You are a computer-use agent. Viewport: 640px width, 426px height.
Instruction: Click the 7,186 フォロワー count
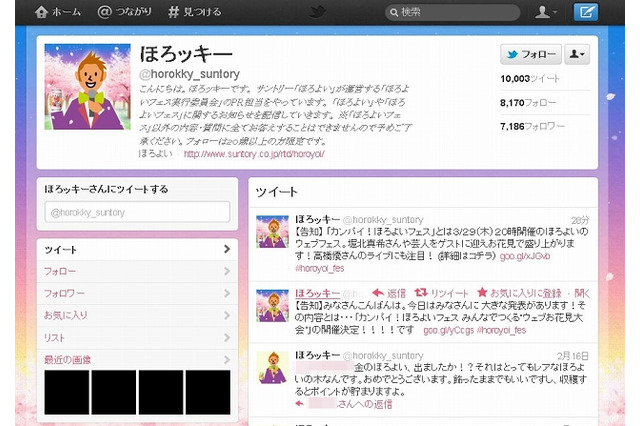[x=532, y=126]
